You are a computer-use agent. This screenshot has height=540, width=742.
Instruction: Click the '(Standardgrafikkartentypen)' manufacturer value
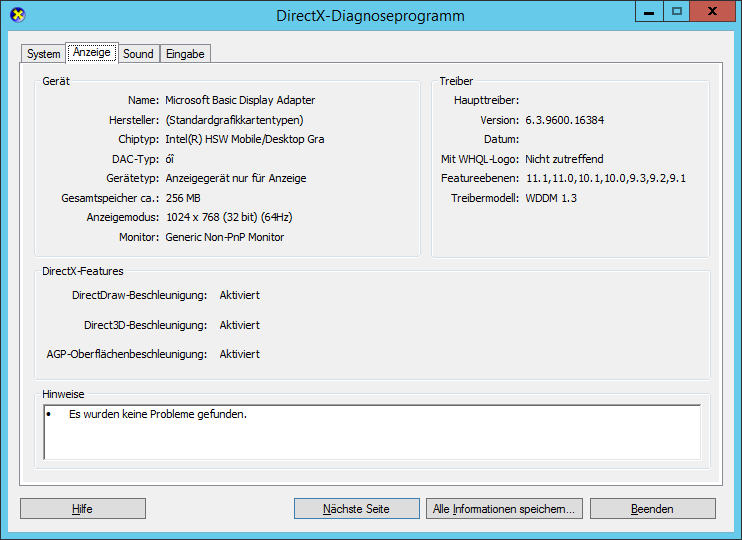tap(234, 120)
